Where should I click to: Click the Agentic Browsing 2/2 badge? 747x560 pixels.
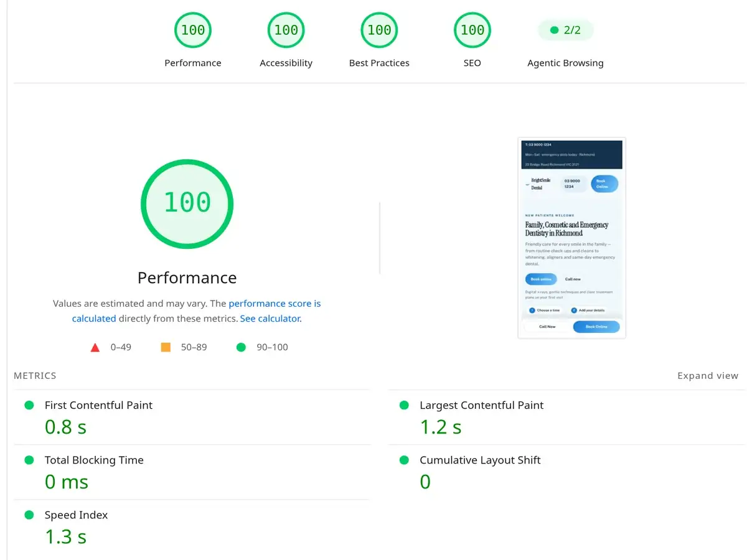565,30
